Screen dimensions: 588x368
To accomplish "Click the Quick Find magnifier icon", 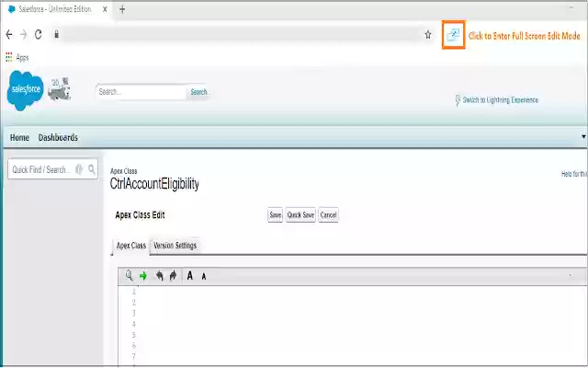I will [x=92, y=169].
